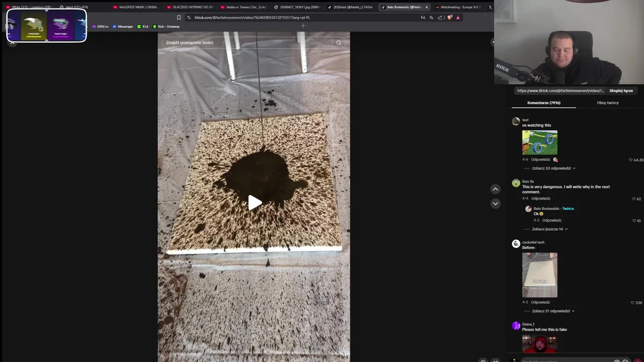Open the 'Kick' bookmark
This screenshot has width=644, height=362.
pyautogui.click(x=143, y=27)
